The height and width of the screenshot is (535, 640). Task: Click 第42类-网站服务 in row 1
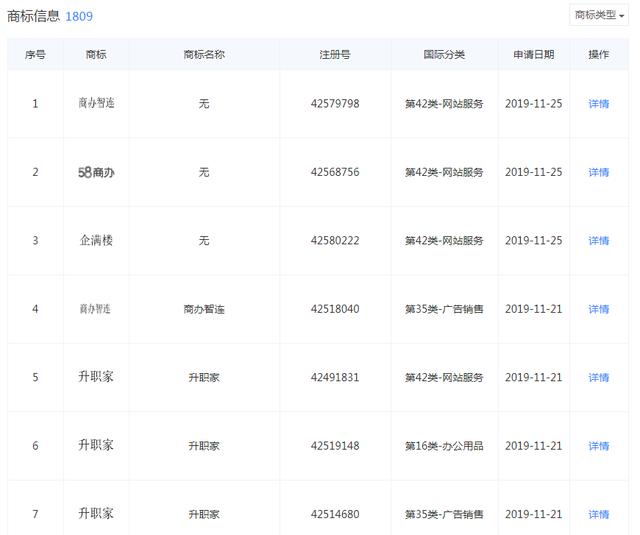[444, 104]
